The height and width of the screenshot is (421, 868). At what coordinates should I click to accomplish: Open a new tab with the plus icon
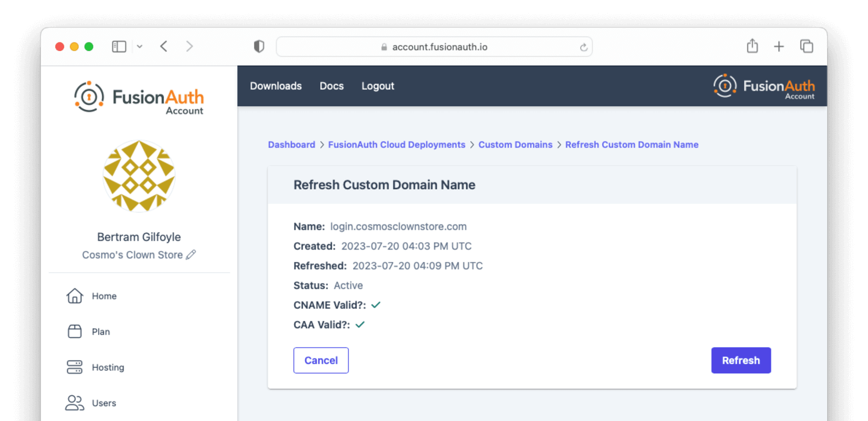(779, 47)
